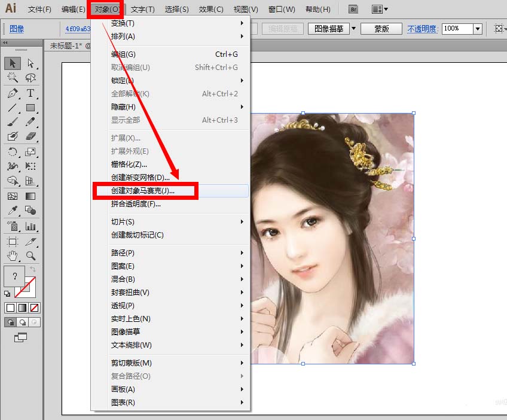
Task: Select the Column Graph tool
Action: pos(30,226)
